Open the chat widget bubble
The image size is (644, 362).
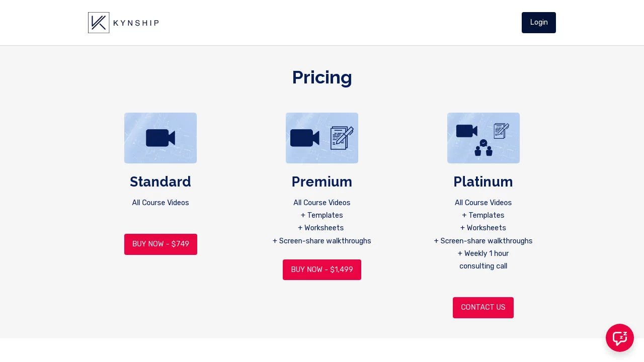coord(619,338)
